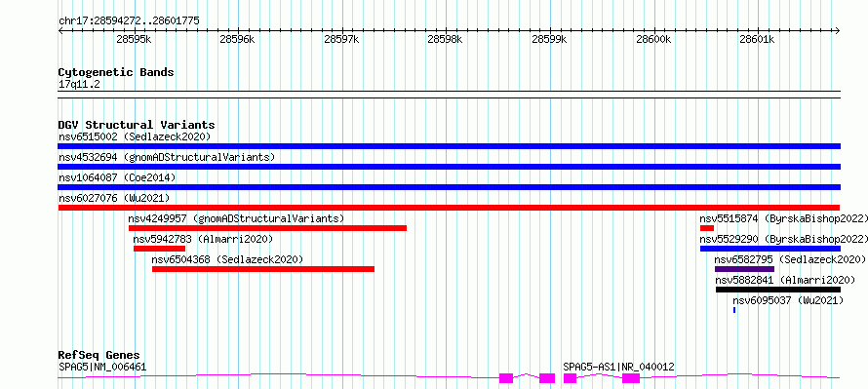Open nsv6027076 (Wu2021) variant label

click(114, 198)
